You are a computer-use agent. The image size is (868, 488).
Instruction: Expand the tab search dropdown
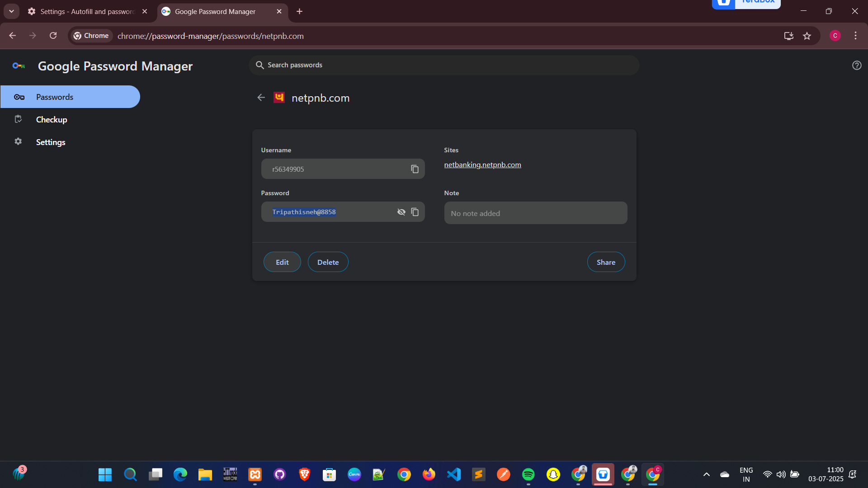pyautogui.click(x=11, y=11)
